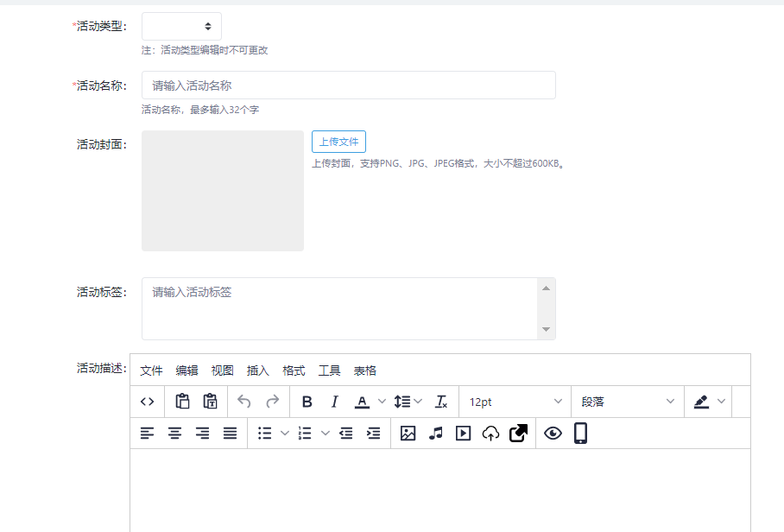The height and width of the screenshot is (532, 784).
Task: Undo the last edit
Action: pyautogui.click(x=244, y=402)
